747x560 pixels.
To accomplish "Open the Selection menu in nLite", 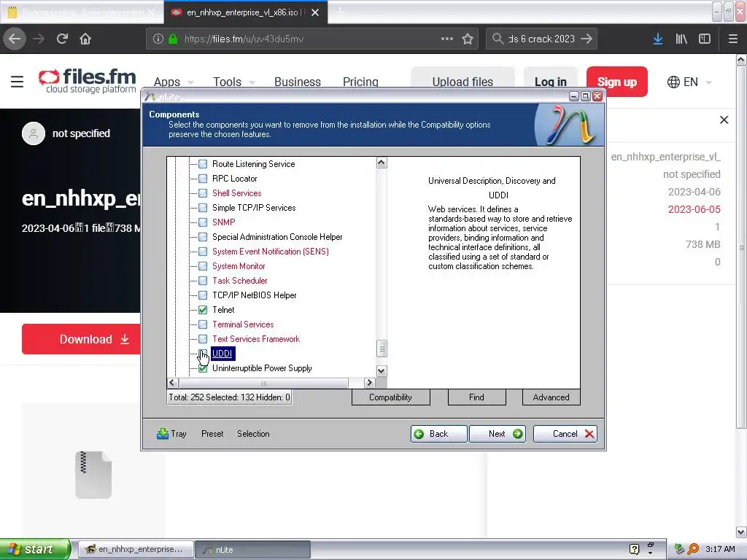I will (253, 434).
